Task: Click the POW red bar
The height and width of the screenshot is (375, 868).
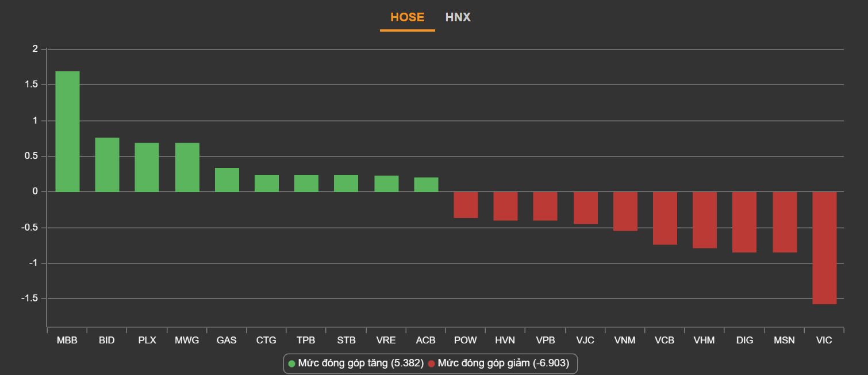Action: pyautogui.click(x=466, y=205)
